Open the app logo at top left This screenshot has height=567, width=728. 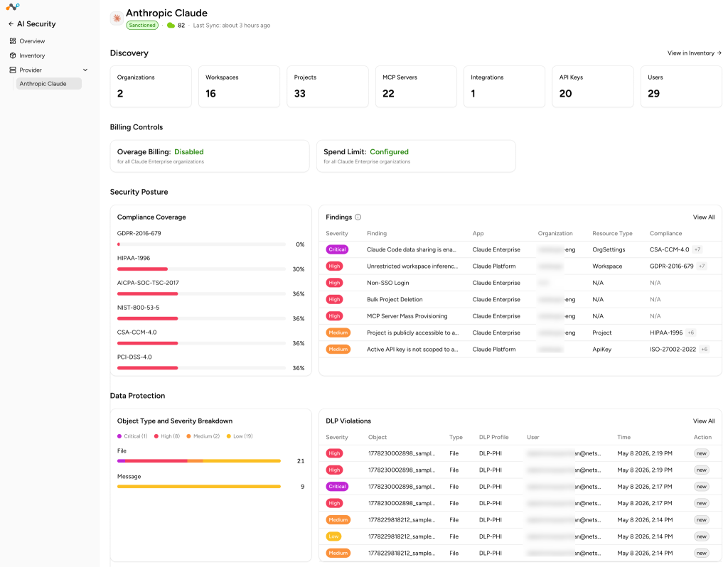[x=13, y=6]
